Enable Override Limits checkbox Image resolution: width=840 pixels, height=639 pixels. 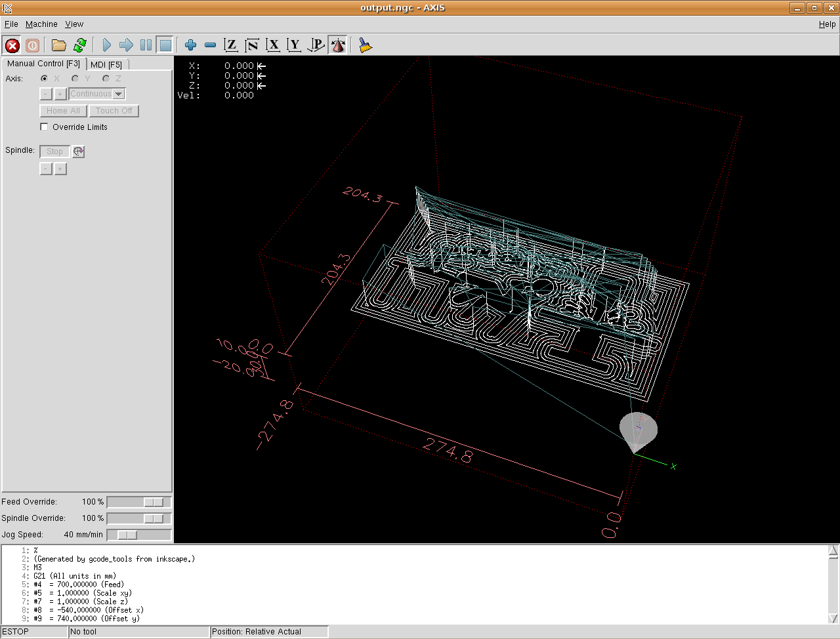coord(45,127)
